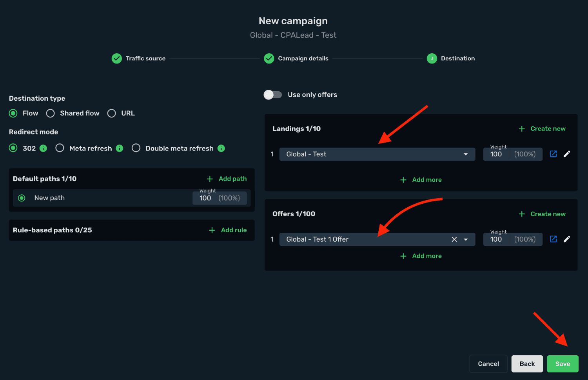Edit the Global - Test 1 Offer pencil icon
588x380 pixels.
click(x=567, y=239)
